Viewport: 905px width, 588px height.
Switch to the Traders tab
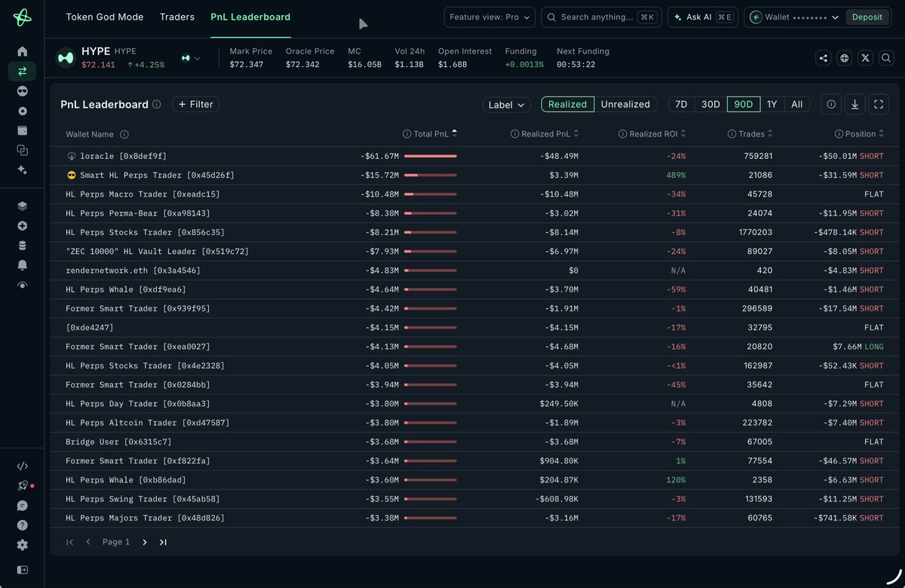click(x=177, y=17)
